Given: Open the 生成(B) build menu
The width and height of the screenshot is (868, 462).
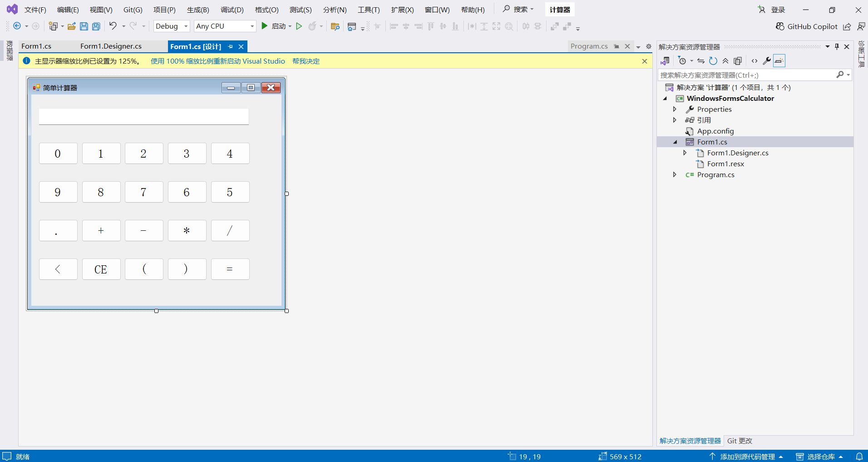Looking at the screenshot, I should click(x=198, y=10).
